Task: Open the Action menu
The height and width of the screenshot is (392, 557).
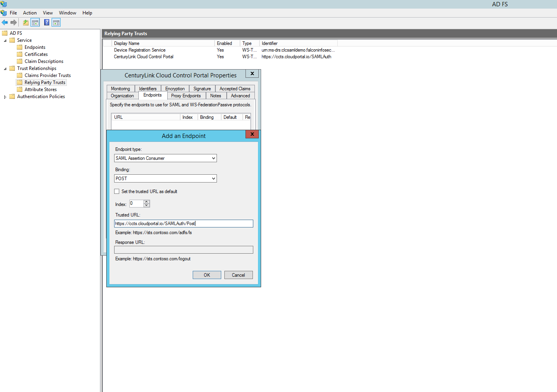Action: (x=30, y=13)
